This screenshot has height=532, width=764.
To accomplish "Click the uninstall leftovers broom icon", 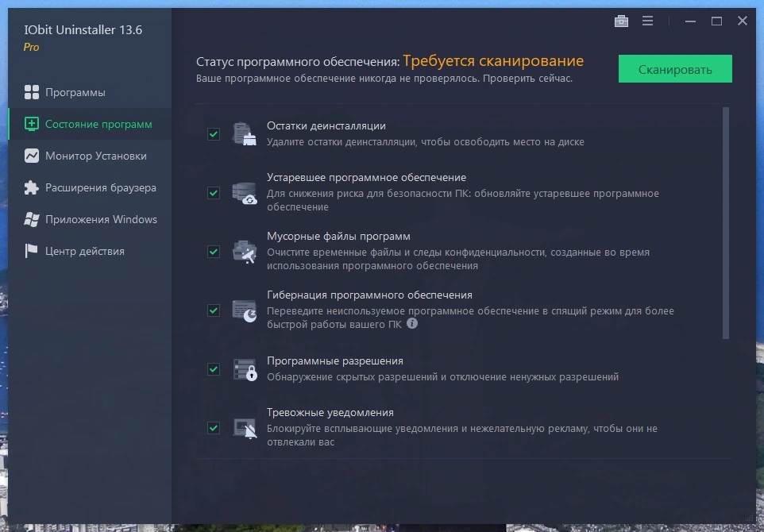I will point(245,134).
